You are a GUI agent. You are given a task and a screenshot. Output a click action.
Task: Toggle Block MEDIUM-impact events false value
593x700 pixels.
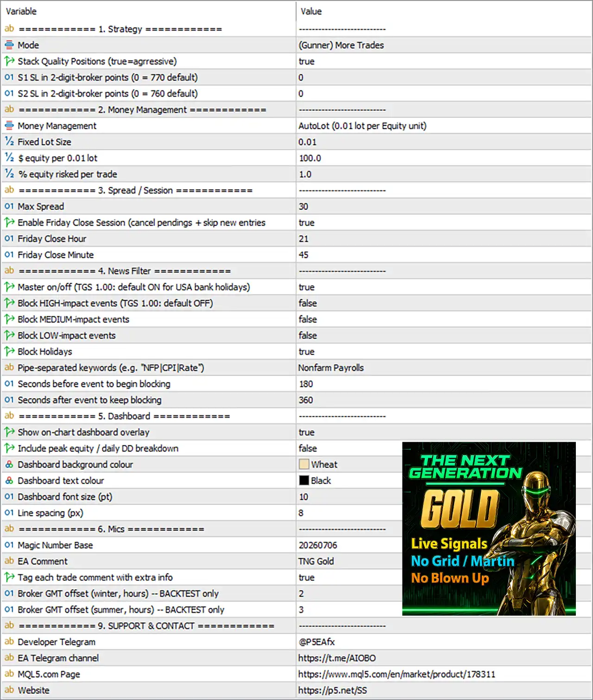(308, 319)
